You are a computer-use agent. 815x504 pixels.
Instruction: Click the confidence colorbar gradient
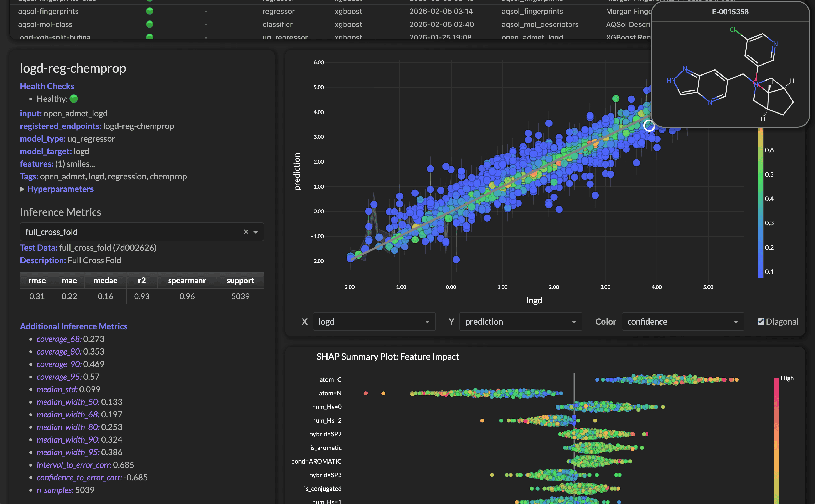760,200
